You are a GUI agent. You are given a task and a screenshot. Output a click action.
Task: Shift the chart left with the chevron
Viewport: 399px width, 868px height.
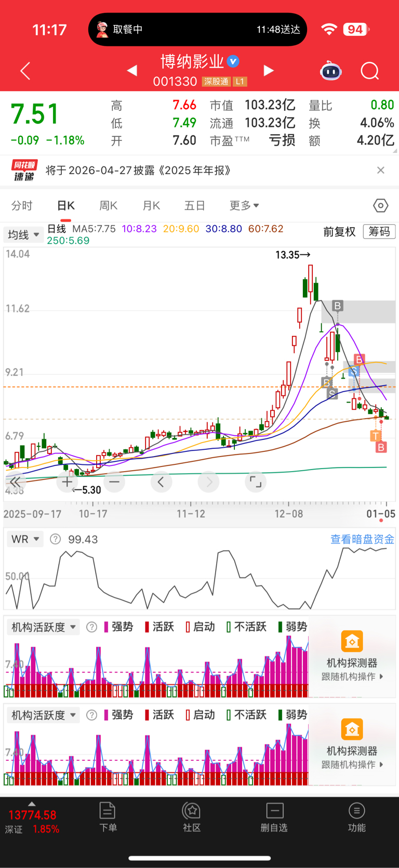click(x=161, y=482)
